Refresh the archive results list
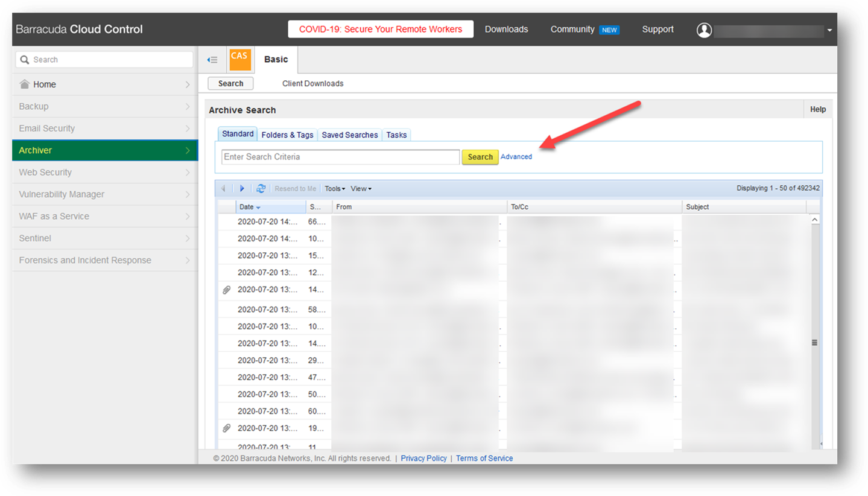This screenshot has width=868, height=496. [x=261, y=188]
